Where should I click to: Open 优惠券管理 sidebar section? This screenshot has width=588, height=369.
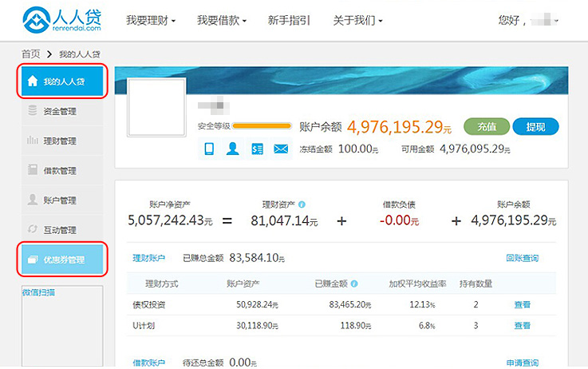point(62,260)
